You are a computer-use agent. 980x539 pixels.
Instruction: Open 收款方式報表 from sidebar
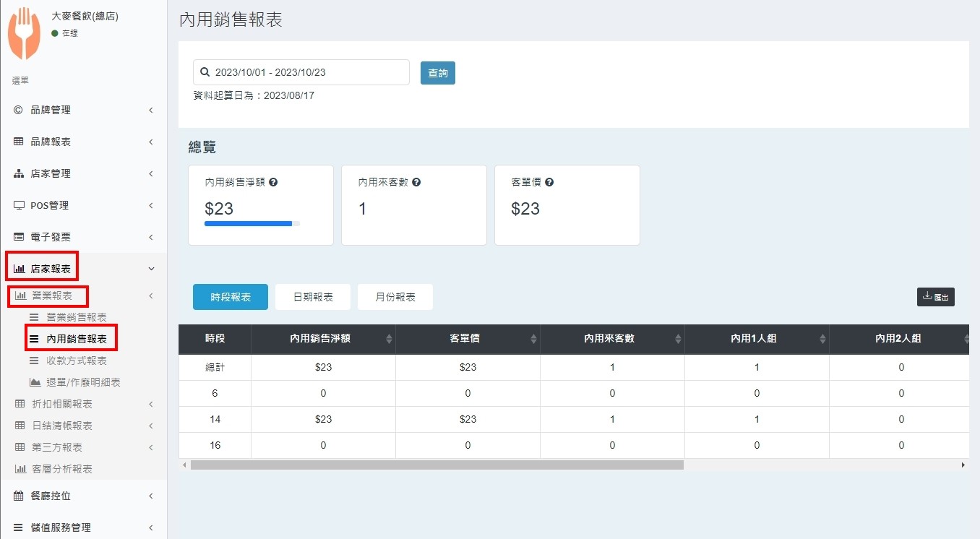[x=76, y=361]
